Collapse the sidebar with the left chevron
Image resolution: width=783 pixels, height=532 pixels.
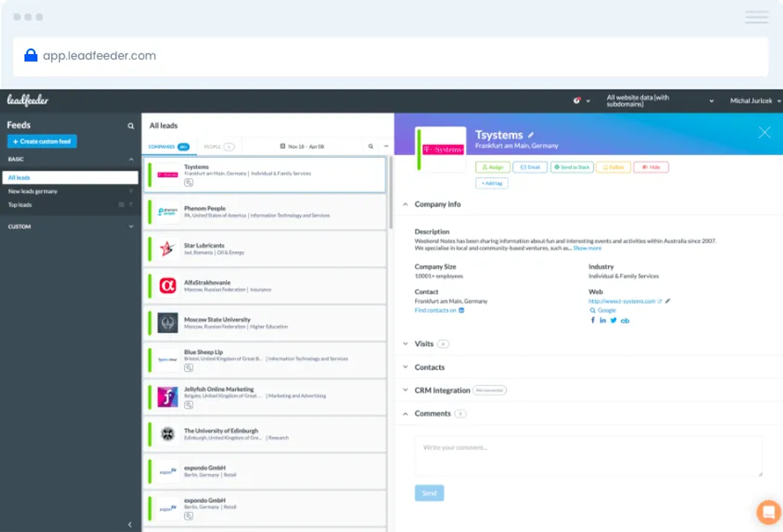pos(129,524)
